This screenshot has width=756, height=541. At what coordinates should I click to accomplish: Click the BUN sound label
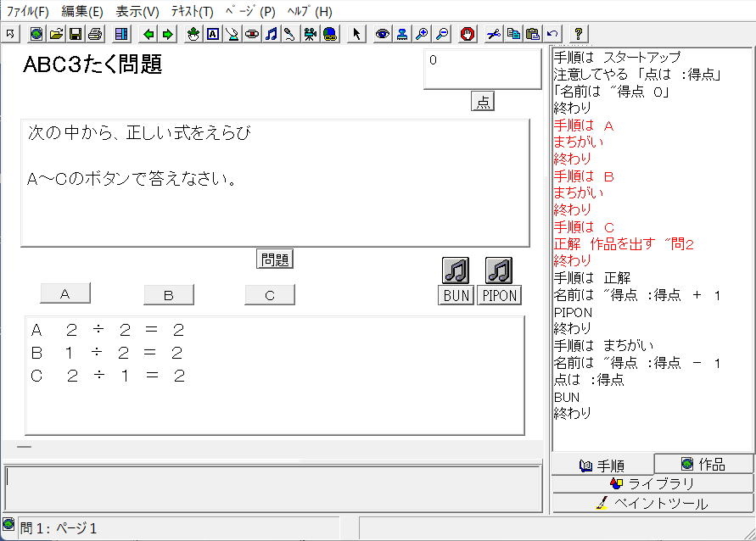click(x=456, y=295)
